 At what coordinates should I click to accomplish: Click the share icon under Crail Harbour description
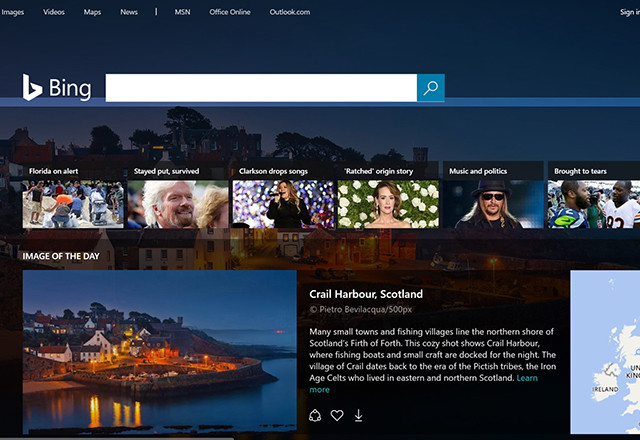(315, 416)
